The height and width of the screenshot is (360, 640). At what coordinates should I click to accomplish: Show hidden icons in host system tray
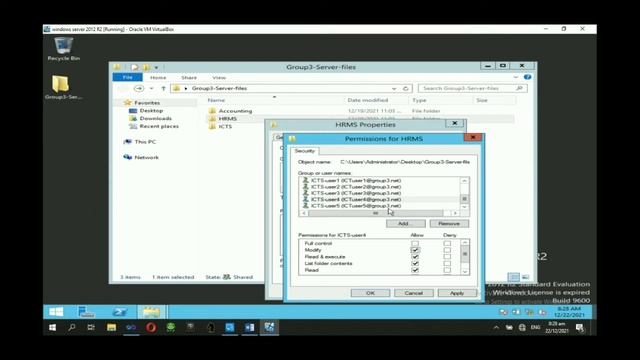496,327
